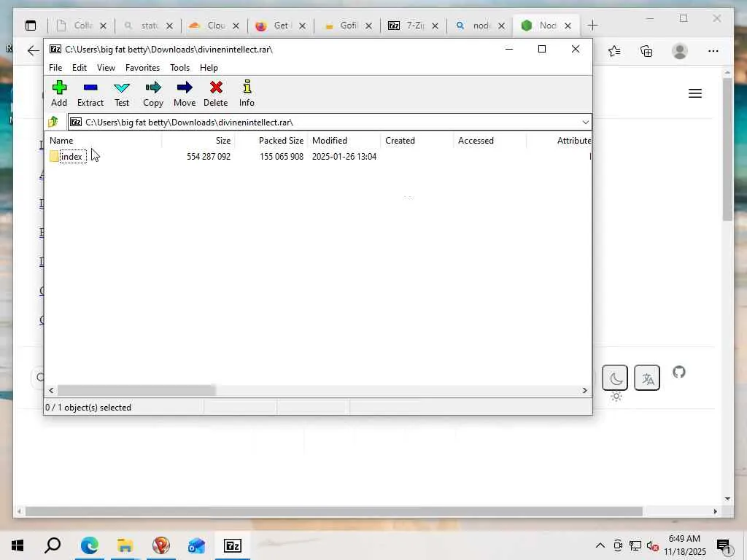The image size is (747, 560).
Task: Open a new browser tab
Action: pos(592,26)
